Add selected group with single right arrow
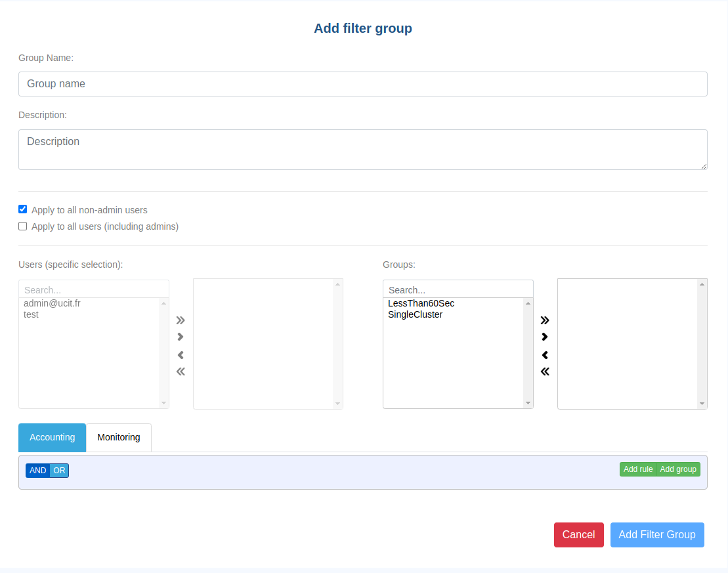This screenshot has width=728, height=573. click(545, 337)
